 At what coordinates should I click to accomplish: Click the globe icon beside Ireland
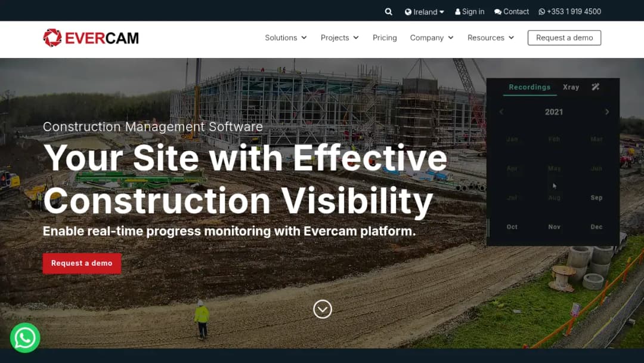coord(408,12)
